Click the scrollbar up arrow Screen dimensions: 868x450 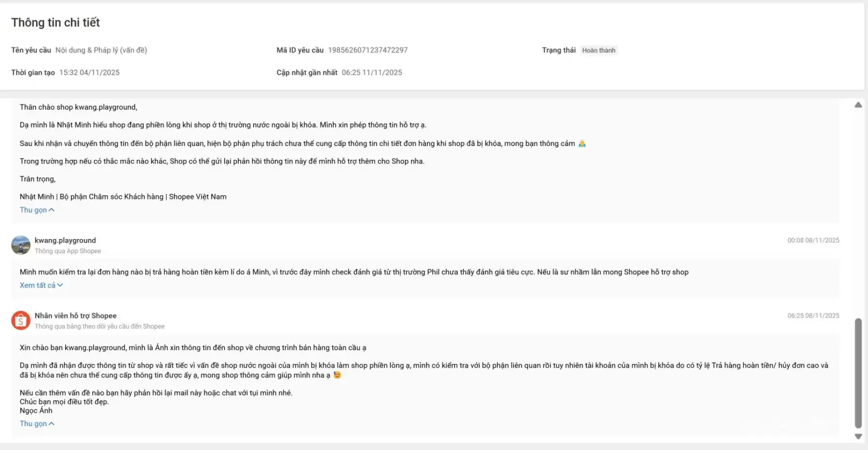click(858, 105)
